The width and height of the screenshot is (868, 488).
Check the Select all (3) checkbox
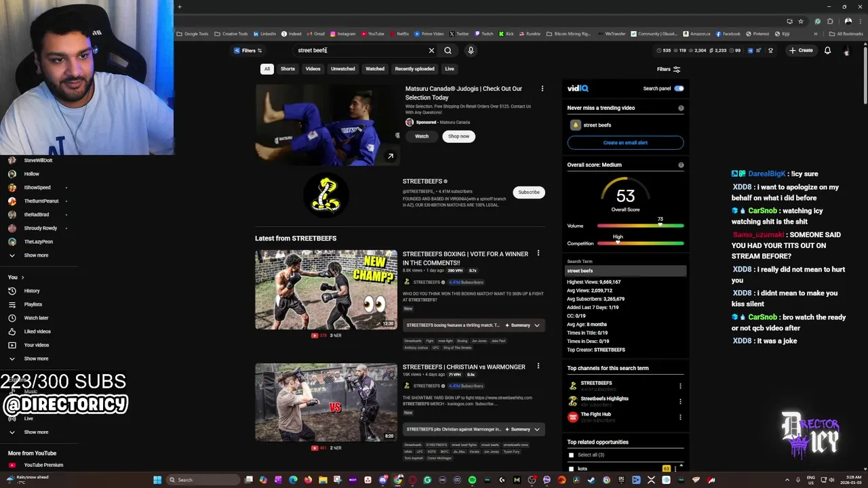point(571,455)
